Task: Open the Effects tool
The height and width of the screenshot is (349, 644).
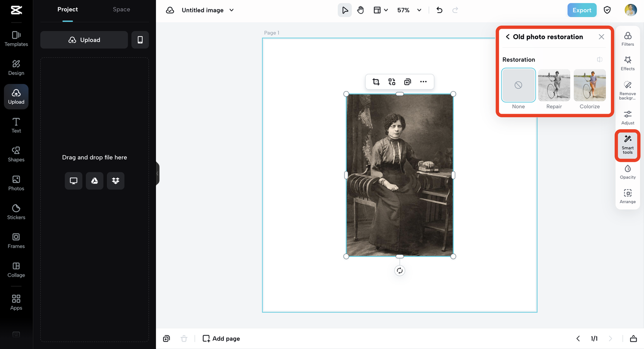Action: pos(627,64)
